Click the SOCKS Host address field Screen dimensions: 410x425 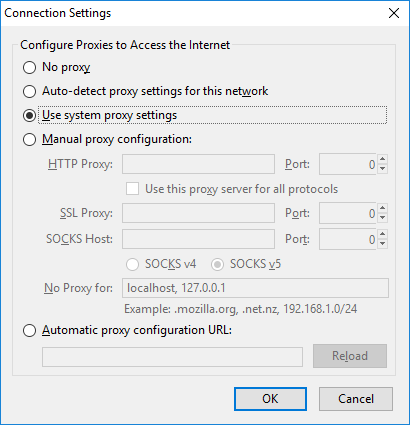(198, 239)
